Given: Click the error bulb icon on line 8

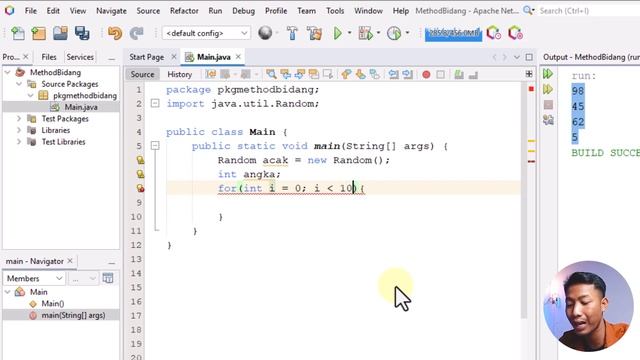Looking at the screenshot, I should pos(140,188).
